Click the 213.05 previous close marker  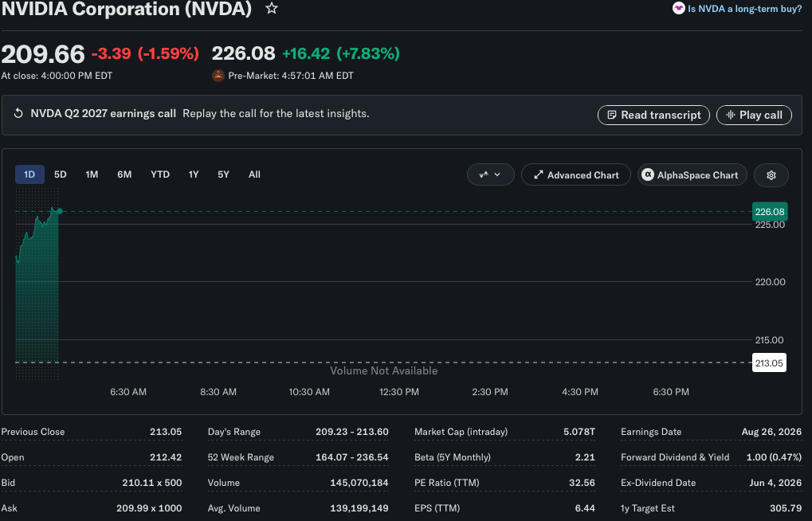pos(768,362)
